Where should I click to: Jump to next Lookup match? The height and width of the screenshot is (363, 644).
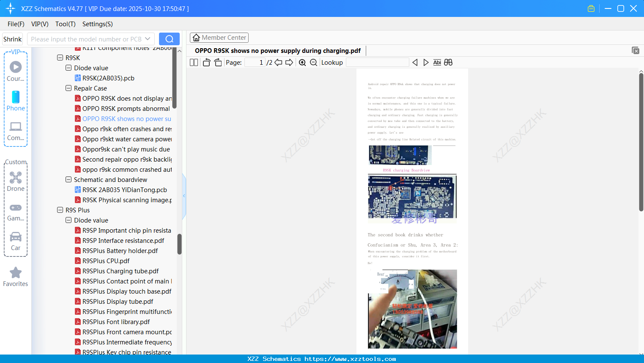(x=426, y=63)
